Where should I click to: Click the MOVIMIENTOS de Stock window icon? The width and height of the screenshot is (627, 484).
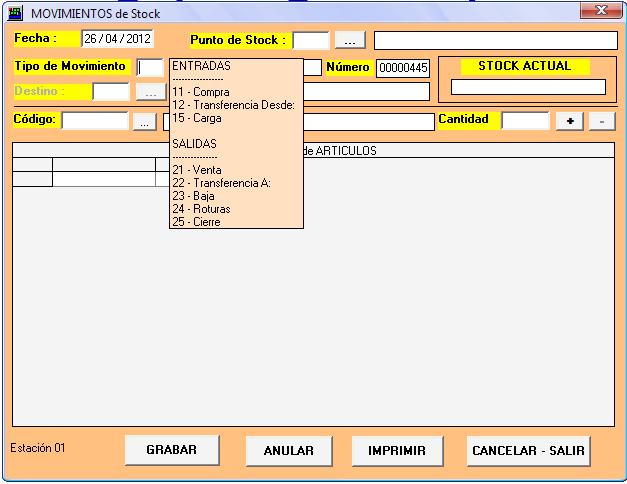pyautogui.click(x=17, y=14)
